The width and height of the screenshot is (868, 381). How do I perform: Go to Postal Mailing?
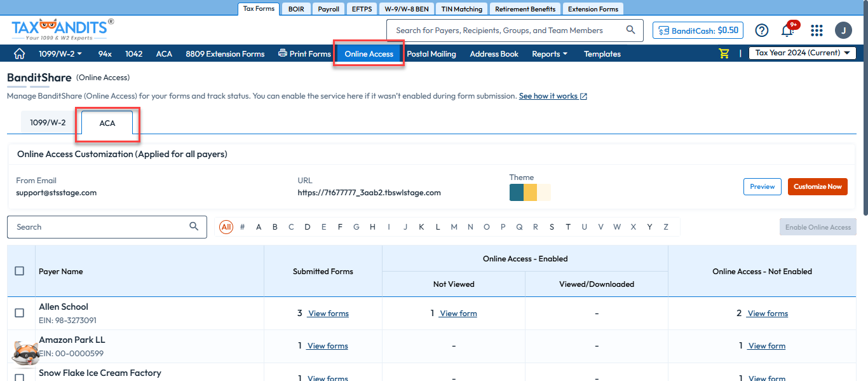431,54
